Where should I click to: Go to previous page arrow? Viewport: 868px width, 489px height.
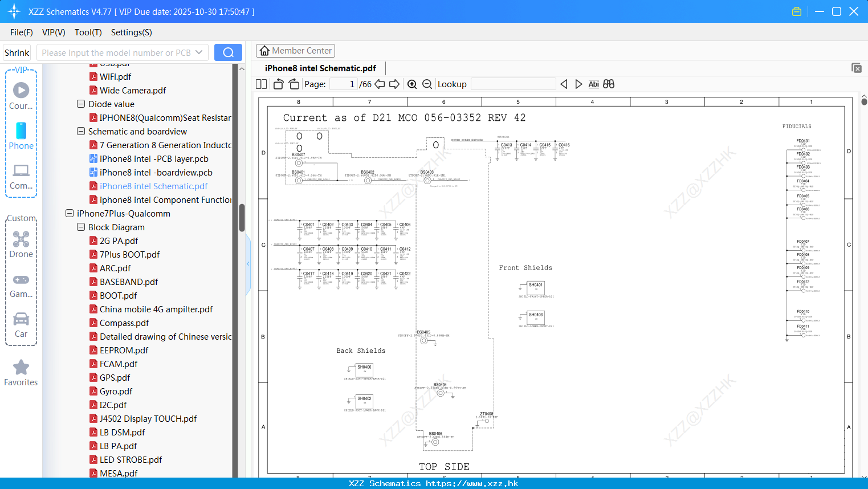coord(380,84)
